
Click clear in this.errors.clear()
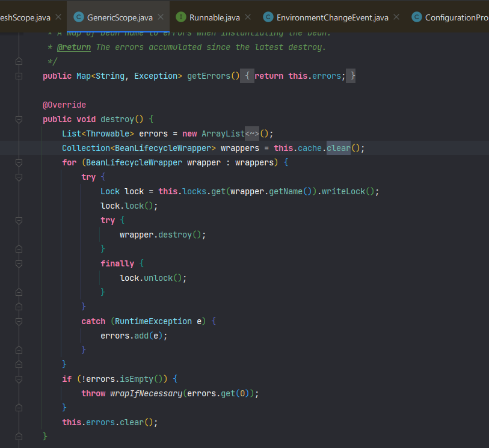[x=132, y=422]
